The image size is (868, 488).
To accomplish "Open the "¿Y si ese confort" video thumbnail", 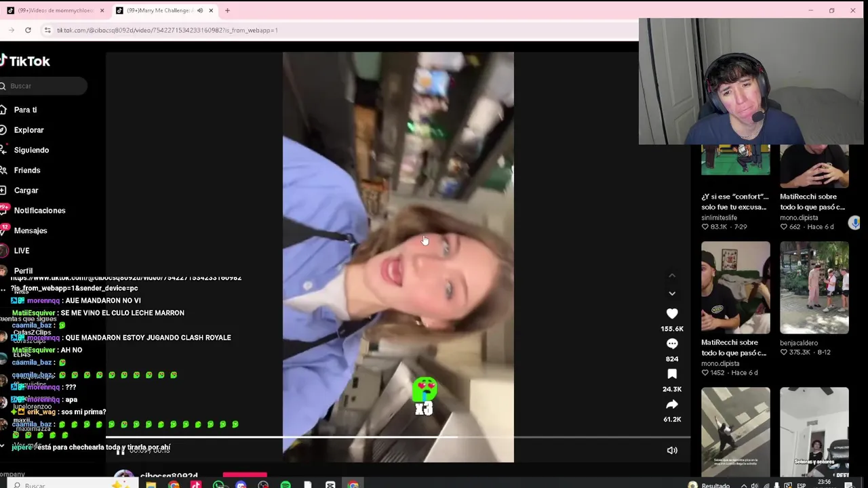I will pos(736,160).
